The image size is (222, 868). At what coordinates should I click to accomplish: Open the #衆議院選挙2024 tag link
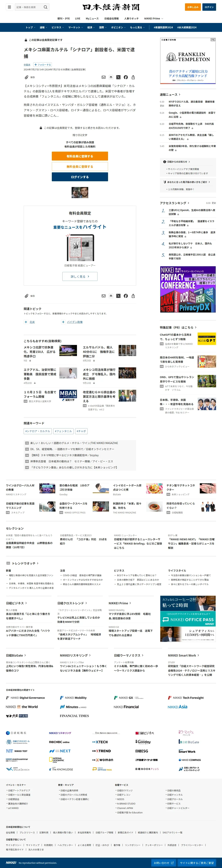163,27
